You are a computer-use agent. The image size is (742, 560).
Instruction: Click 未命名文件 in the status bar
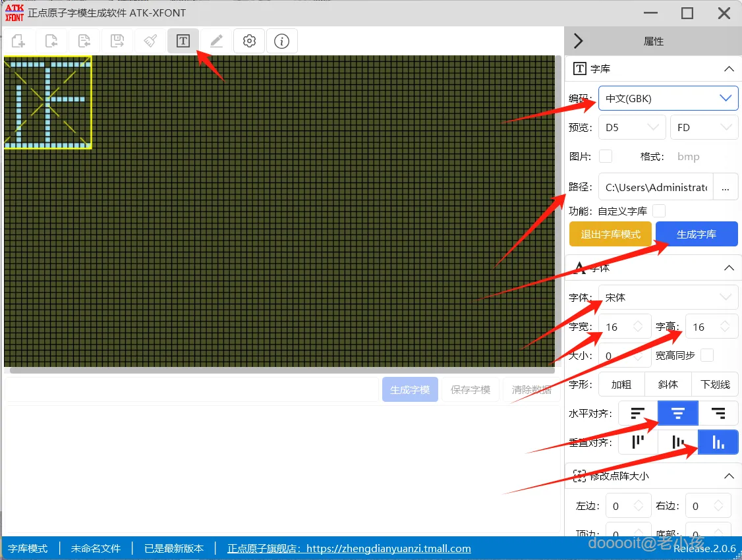tap(96, 549)
